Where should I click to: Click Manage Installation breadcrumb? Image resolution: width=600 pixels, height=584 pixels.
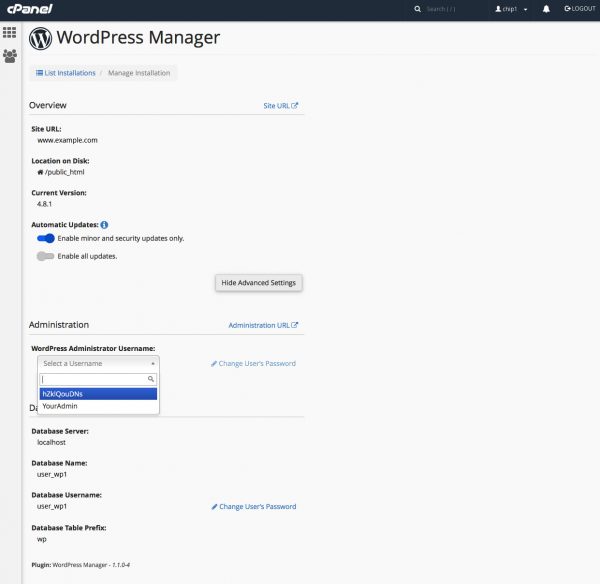[x=139, y=73]
